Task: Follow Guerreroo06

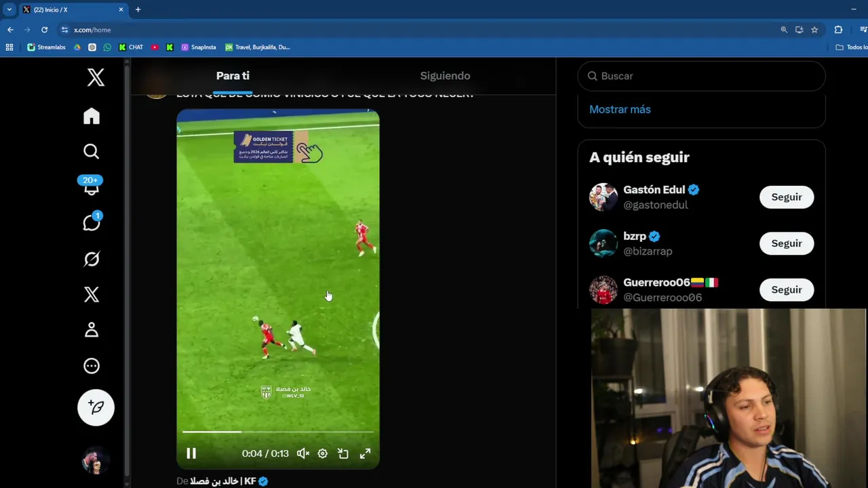Action: (787, 289)
